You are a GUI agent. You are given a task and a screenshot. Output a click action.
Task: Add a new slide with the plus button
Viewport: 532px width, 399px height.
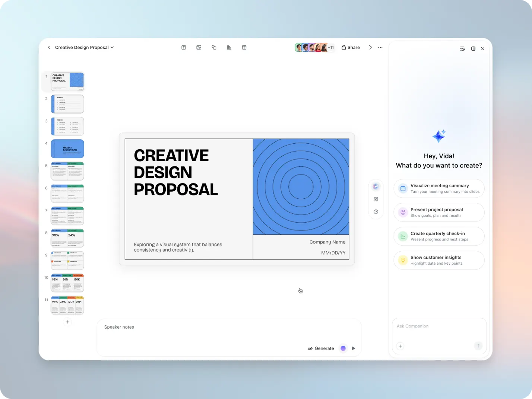tap(67, 322)
